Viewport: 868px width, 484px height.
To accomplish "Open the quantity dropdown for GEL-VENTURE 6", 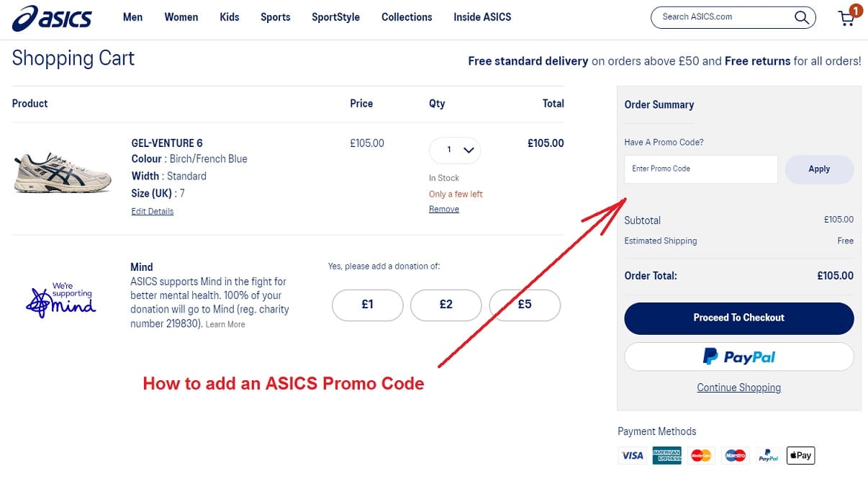I will 455,151.
